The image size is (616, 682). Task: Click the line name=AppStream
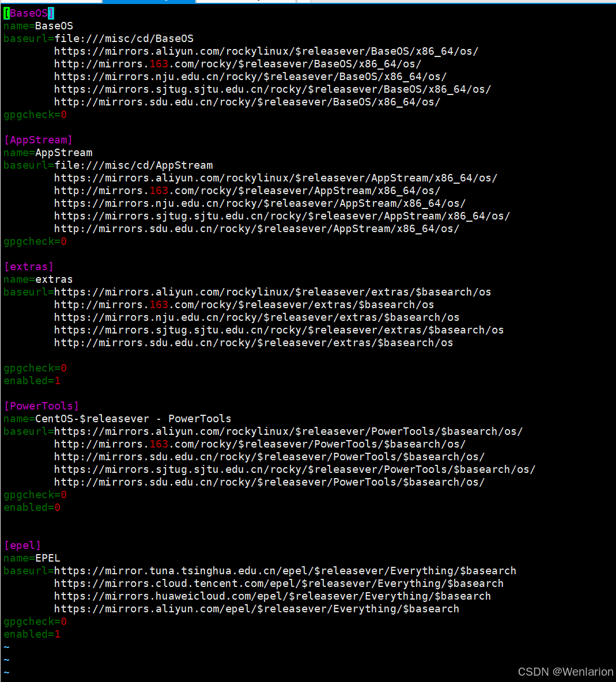click(x=48, y=153)
